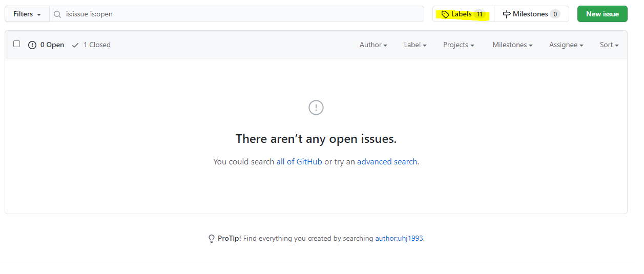644x274 pixels.
Task: Open the Filters dropdown
Action: [x=27, y=14]
